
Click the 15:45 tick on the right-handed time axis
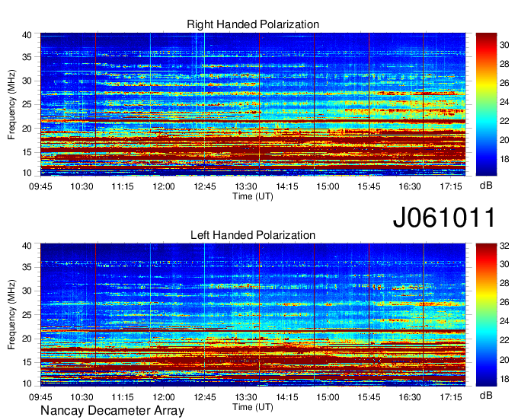tap(369, 186)
